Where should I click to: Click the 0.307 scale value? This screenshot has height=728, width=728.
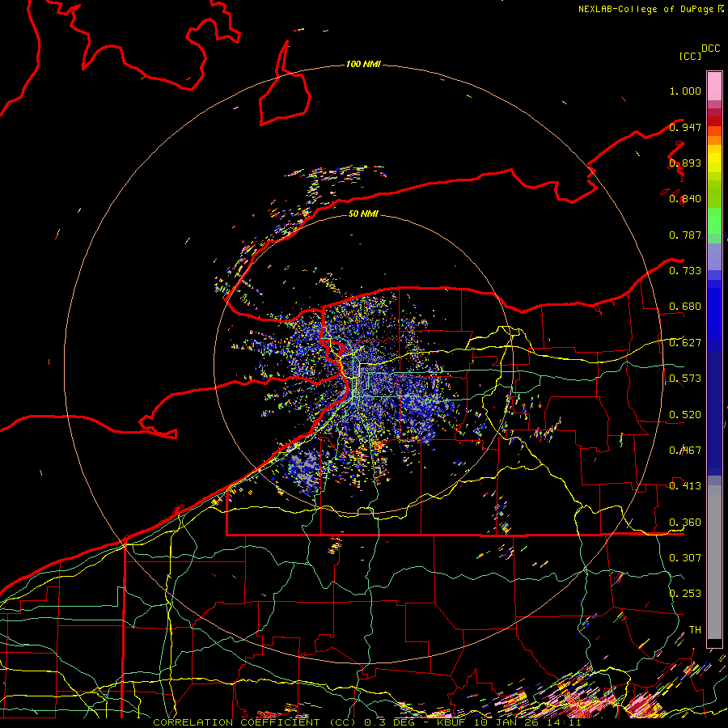click(685, 557)
